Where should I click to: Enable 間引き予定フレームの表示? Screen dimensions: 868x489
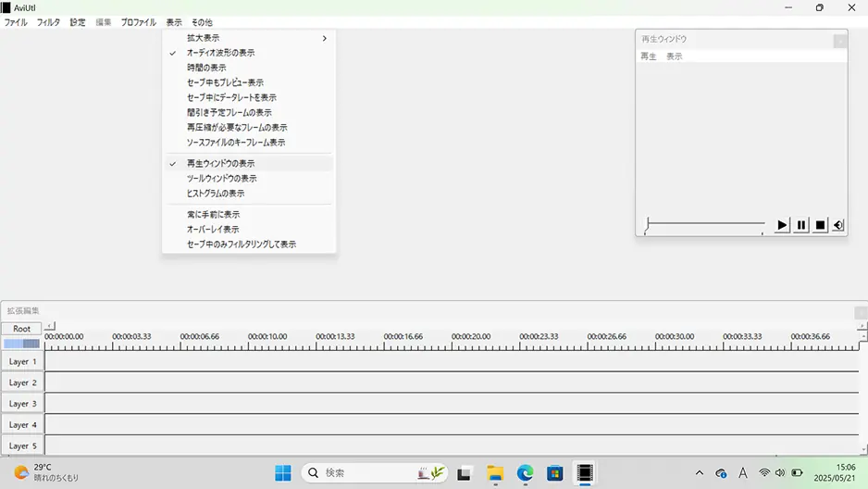[x=249, y=112]
